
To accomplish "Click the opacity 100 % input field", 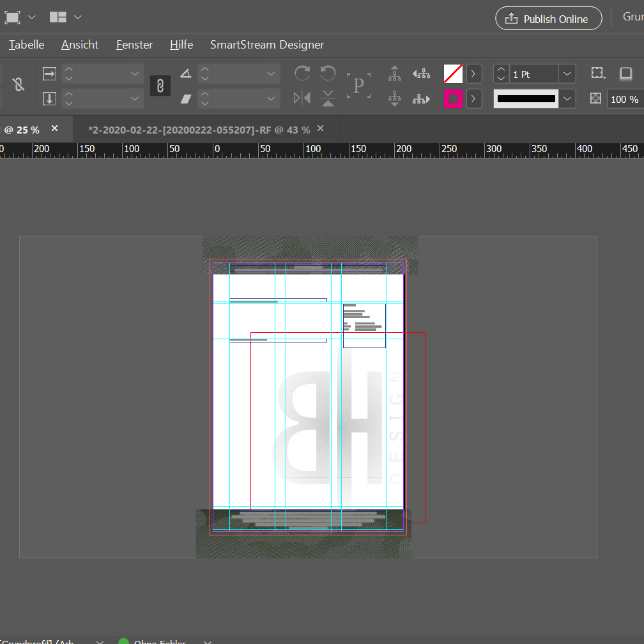I will 624,100.
